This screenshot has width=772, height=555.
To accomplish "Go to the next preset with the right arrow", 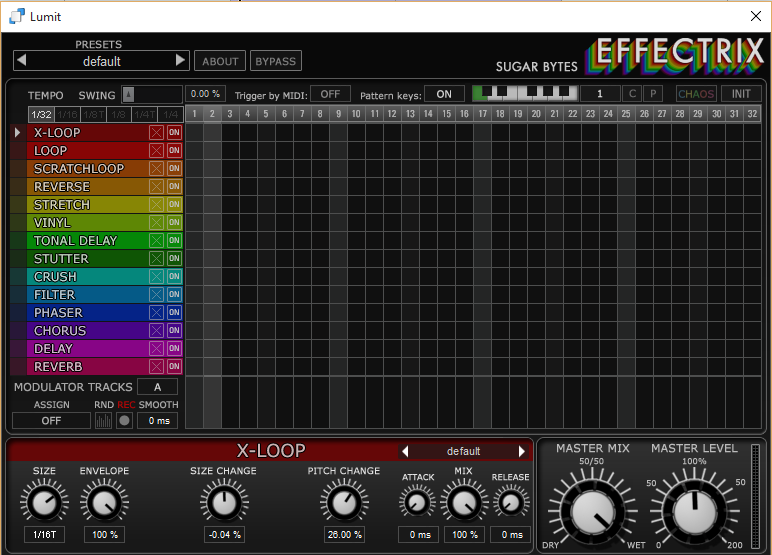I will [181, 61].
